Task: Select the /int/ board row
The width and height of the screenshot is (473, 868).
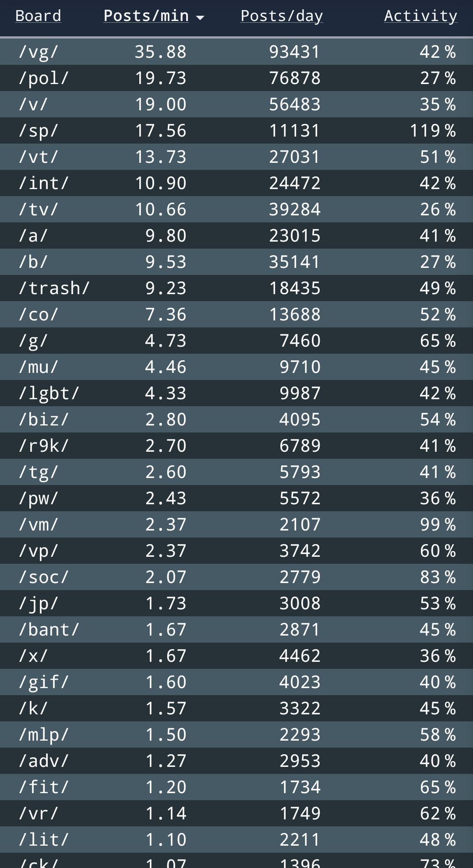Action: (43, 183)
